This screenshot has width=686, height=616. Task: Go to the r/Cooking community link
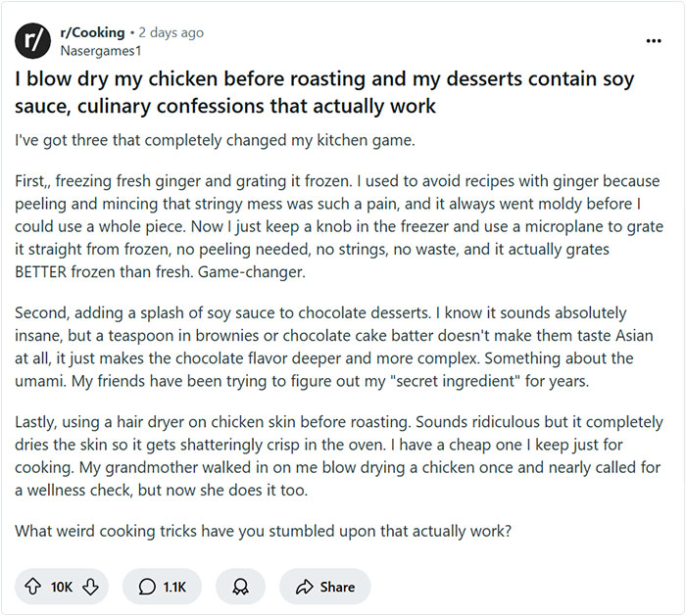[91, 32]
